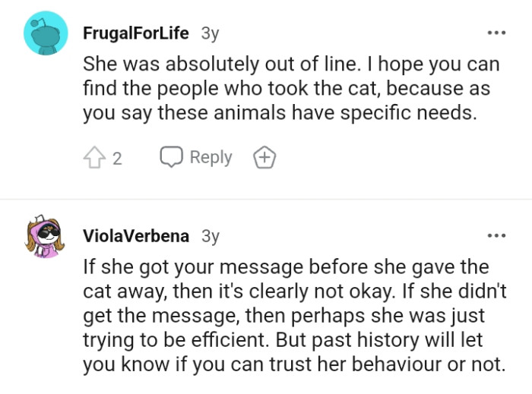Click the 3y timestamp beside ViolaVerbena
532x394 pixels.
210,235
